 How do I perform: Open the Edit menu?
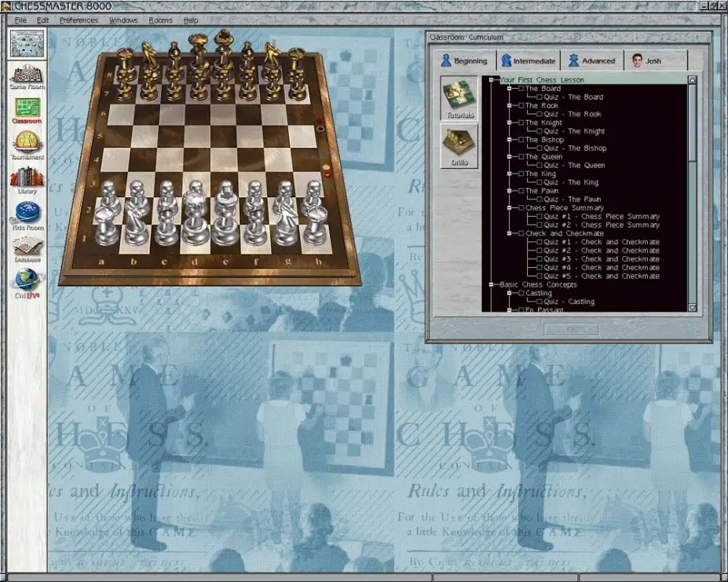point(42,20)
